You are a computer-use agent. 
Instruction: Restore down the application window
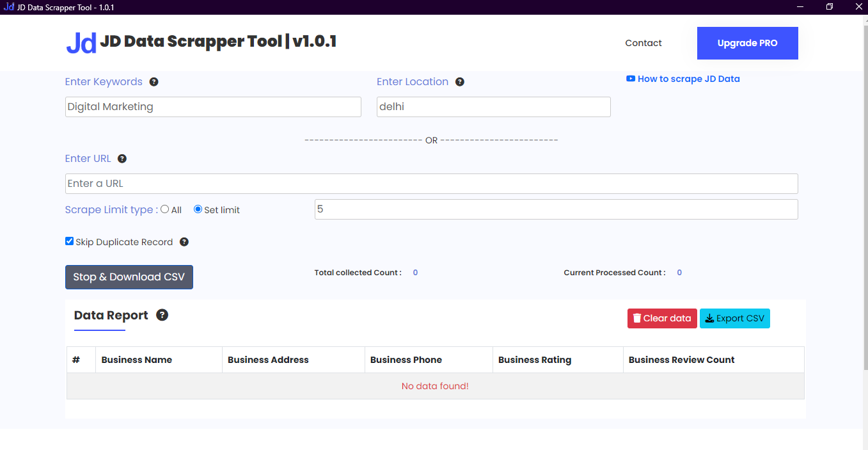point(830,7)
